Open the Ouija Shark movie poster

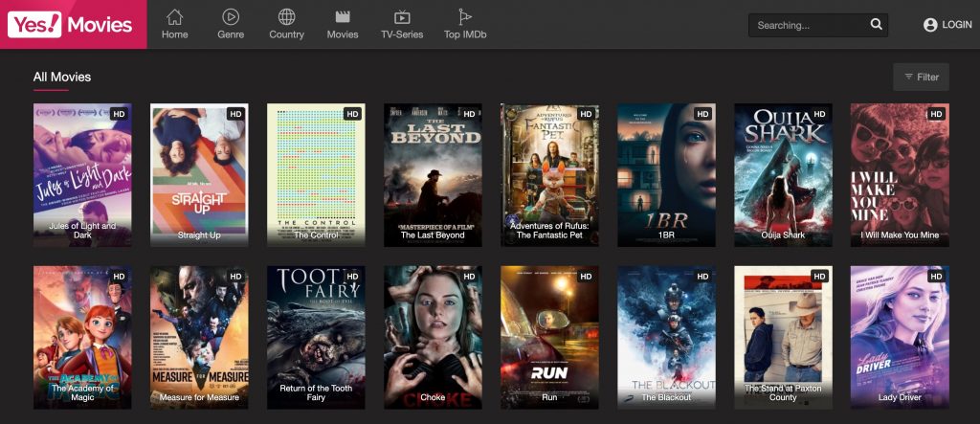[784, 175]
